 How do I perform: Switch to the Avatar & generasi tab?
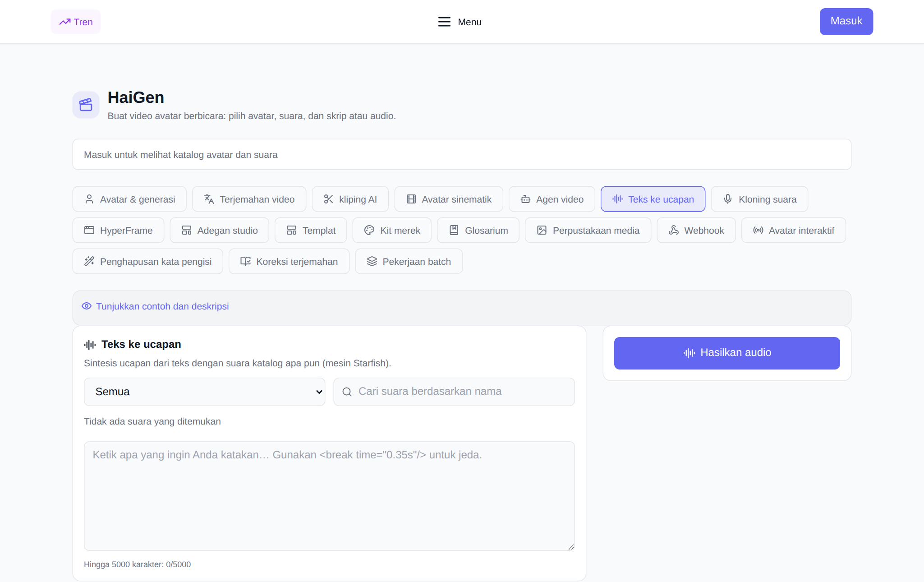(x=129, y=199)
